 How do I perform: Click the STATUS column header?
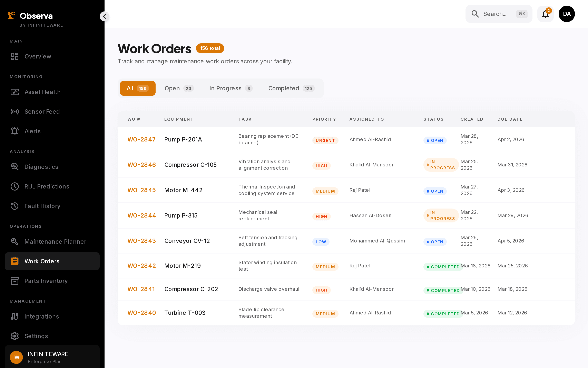coord(433,119)
